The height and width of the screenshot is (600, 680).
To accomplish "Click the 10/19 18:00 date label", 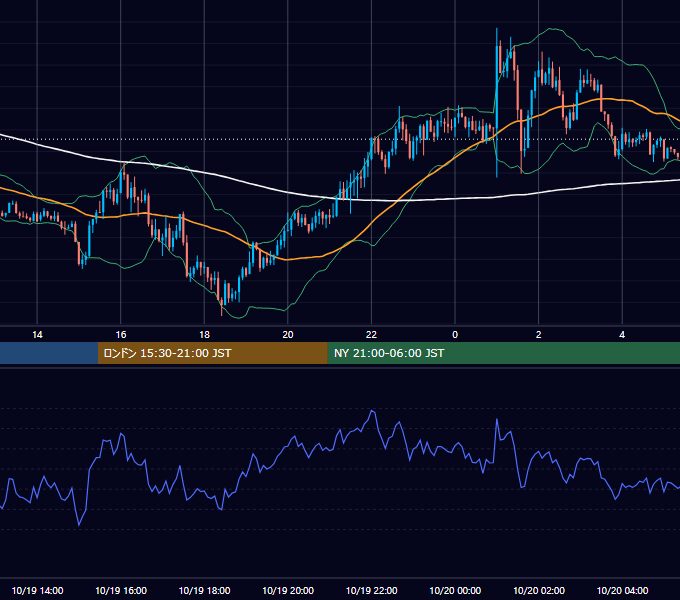I will [x=204, y=590].
